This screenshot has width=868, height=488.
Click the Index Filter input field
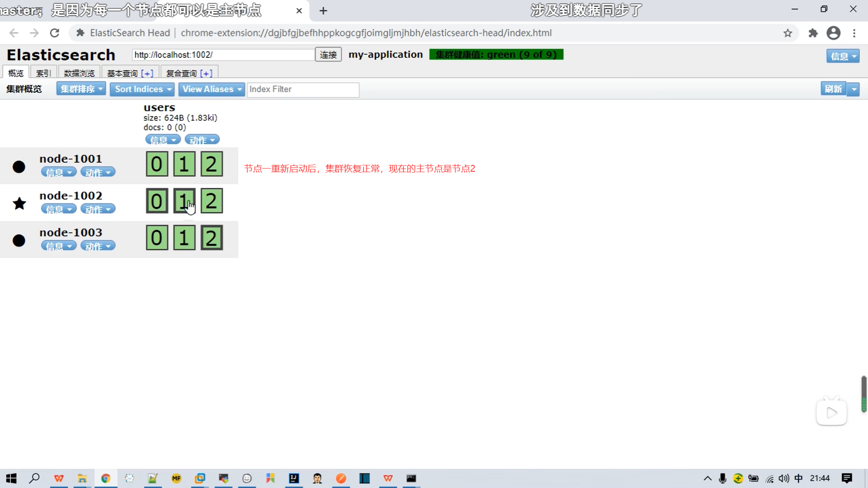coord(303,89)
